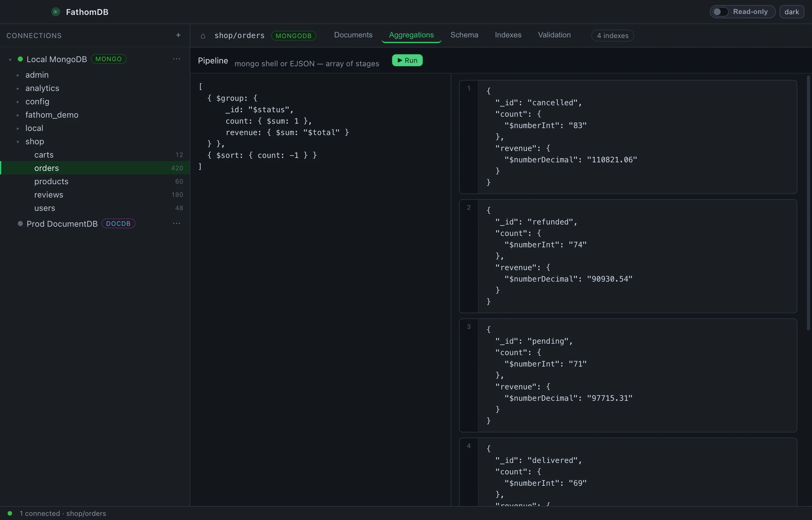This screenshot has height=520, width=812.
Task: Select the Prod DocumentDB connection
Action: (62, 224)
